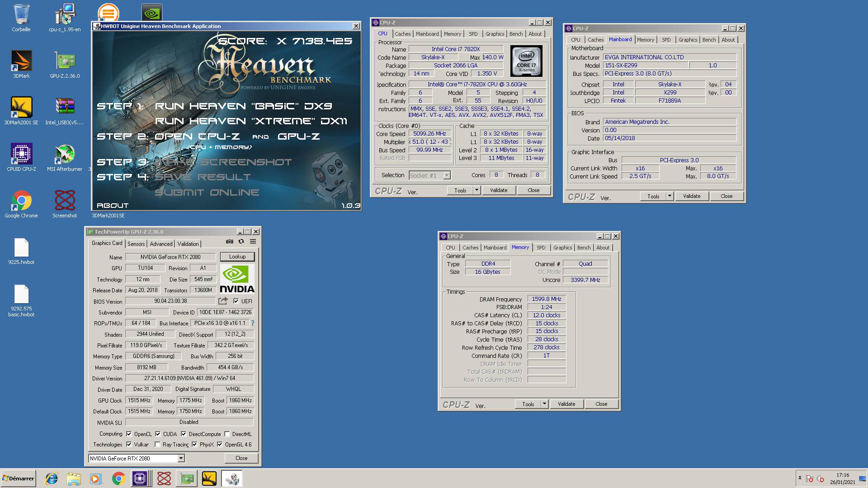This screenshot has width=868, height=488.
Task: Expand Tools arrow in CPU-Z Memory window
Action: pyautogui.click(x=544, y=404)
